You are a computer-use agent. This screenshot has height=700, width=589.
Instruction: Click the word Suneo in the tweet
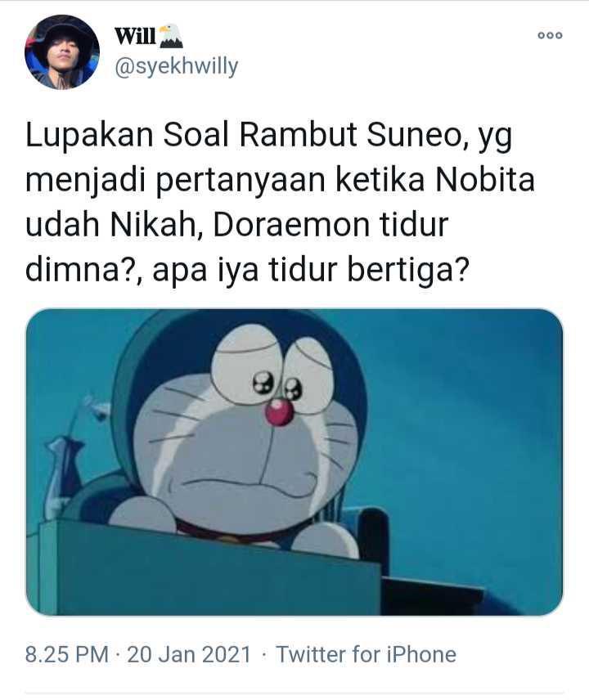click(x=417, y=135)
